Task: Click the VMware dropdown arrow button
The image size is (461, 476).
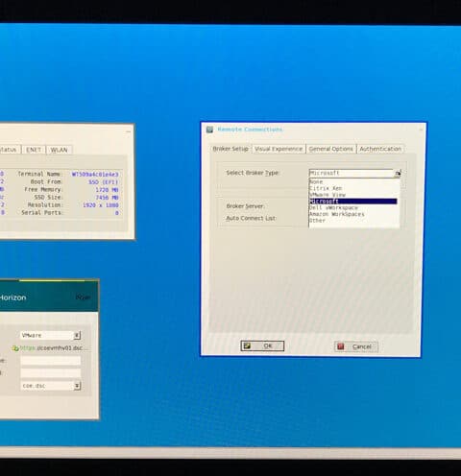Action: click(77, 335)
